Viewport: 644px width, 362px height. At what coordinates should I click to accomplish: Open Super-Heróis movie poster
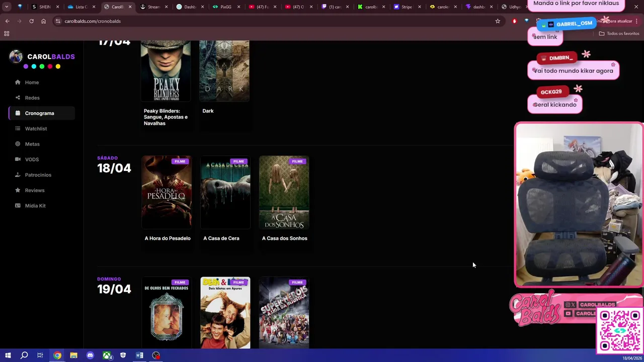tap(284, 313)
